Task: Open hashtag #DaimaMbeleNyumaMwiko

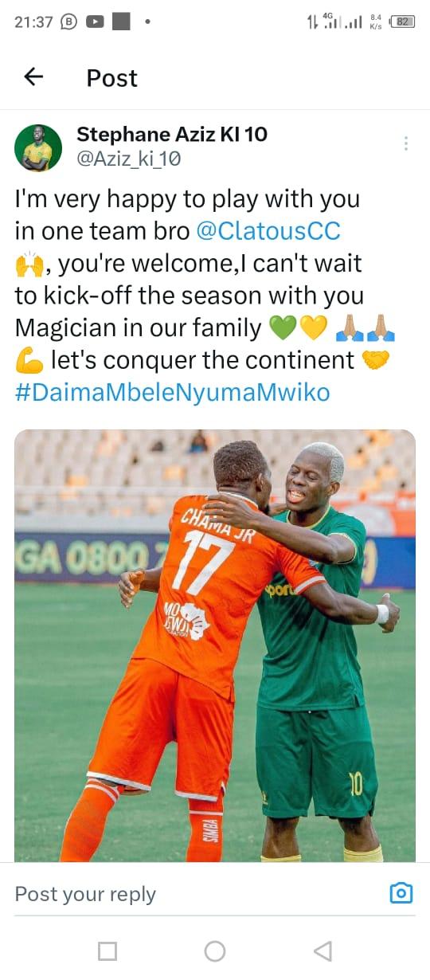Action: [x=172, y=393]
